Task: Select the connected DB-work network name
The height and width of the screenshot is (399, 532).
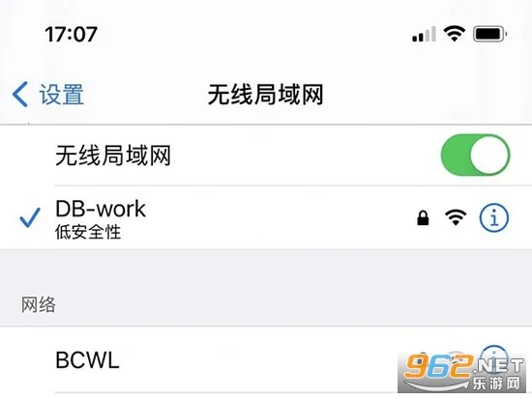Action: (x=101, y=209)
